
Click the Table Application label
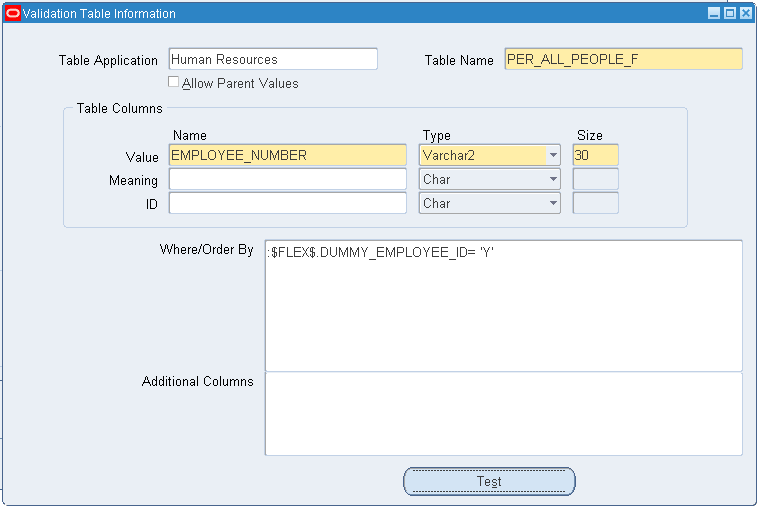[108, 60]
